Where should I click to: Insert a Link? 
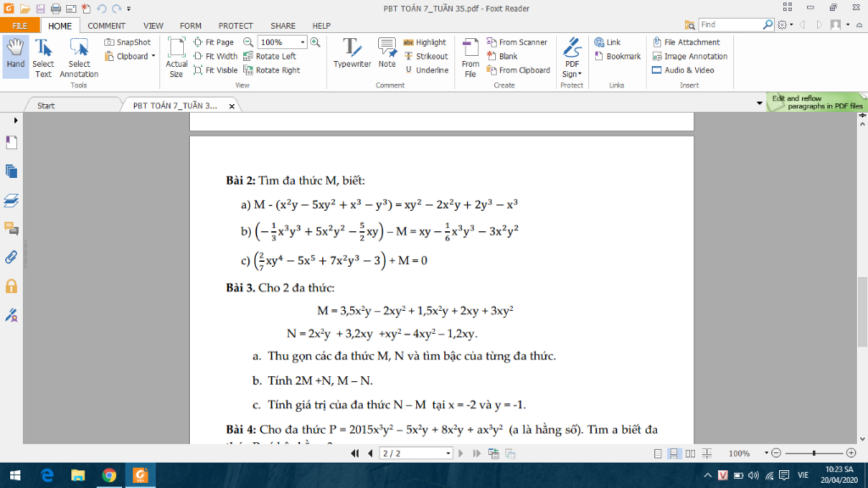[x=607, y=42]
